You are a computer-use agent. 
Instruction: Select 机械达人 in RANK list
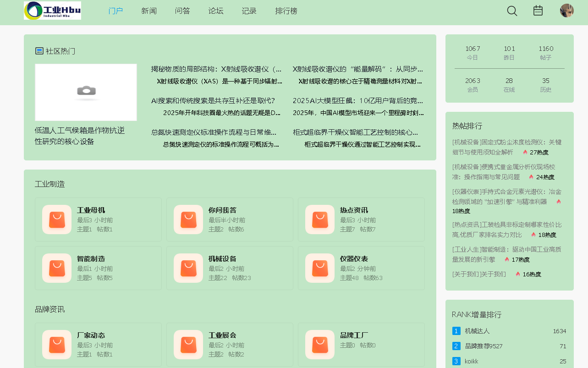click(477, 331)
